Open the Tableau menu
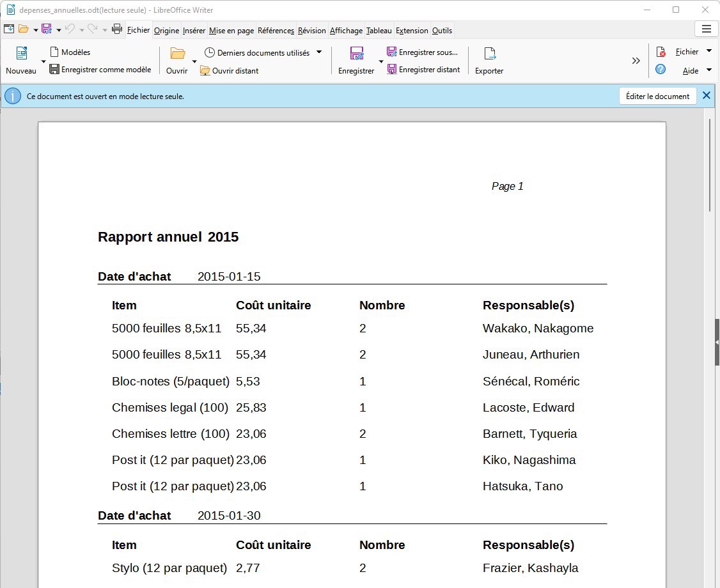 pyautogui.click(x=379, y=30)
